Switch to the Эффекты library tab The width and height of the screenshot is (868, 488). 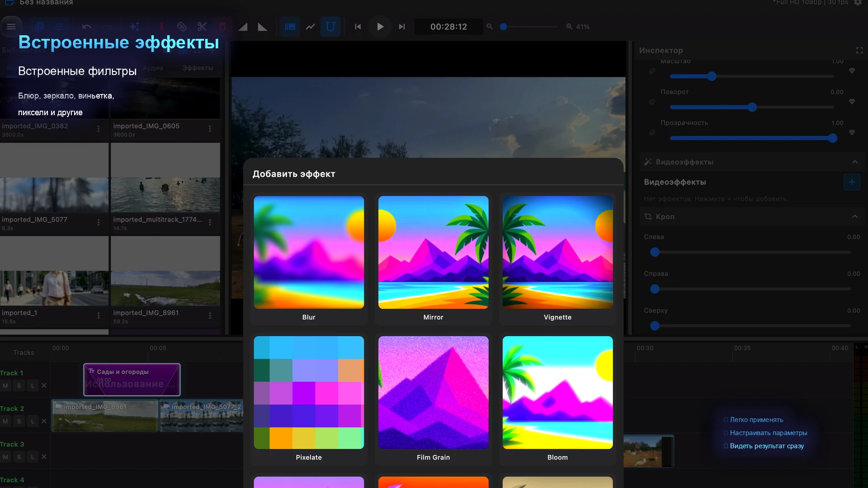point(198,68)
